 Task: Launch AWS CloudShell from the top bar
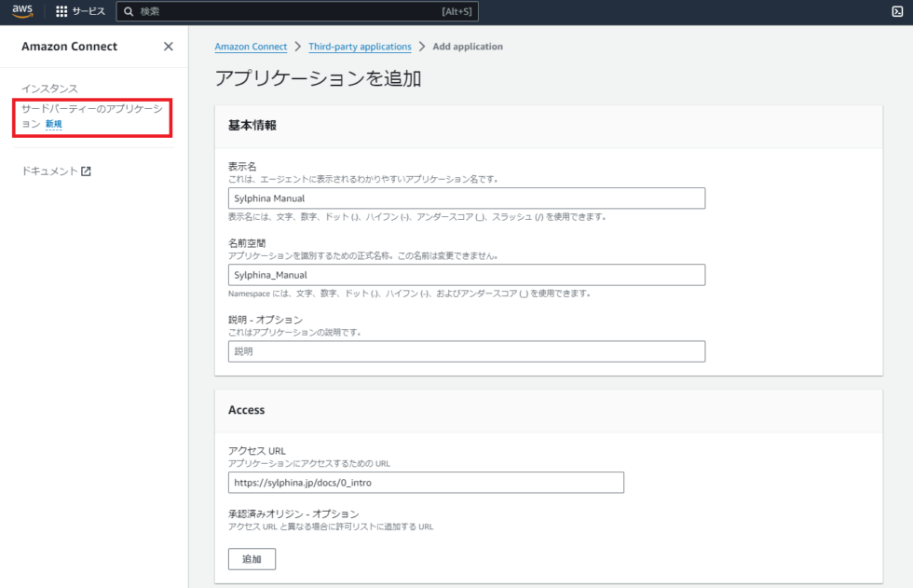point(897,11)
